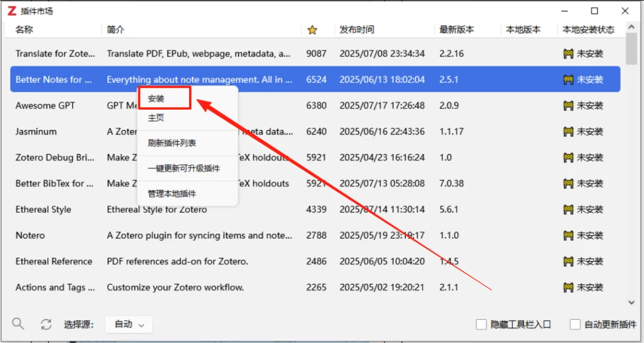Click the 6524 star count
This screenshot has width=644, height=343.
[x=316, y=80]
